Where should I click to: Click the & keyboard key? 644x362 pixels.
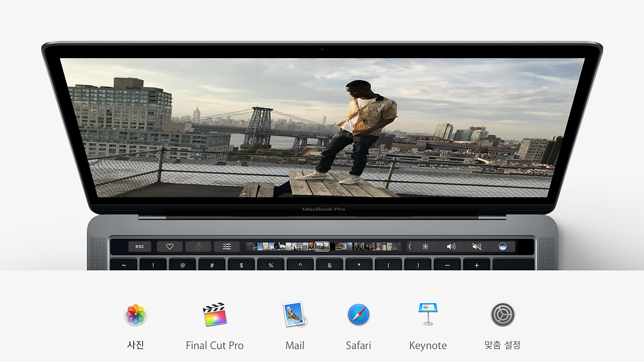(330, 264)
